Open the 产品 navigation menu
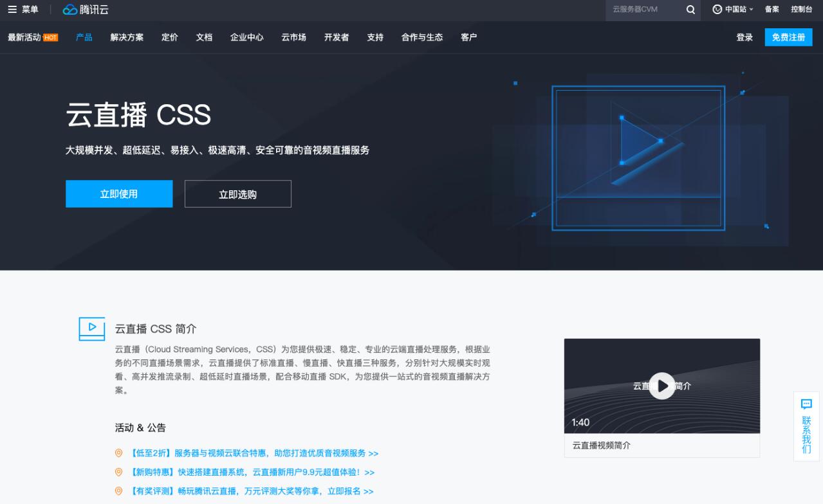The width and height of the screenshot is (823, 504). click(84, 37)
